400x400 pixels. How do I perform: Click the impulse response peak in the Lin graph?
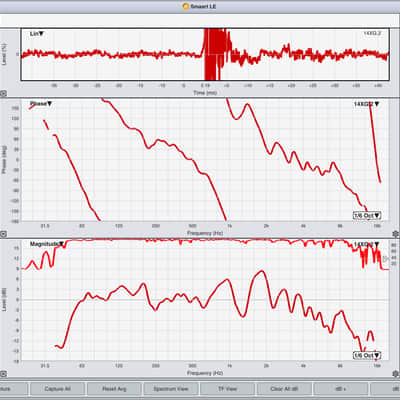[x=216, y=53]
